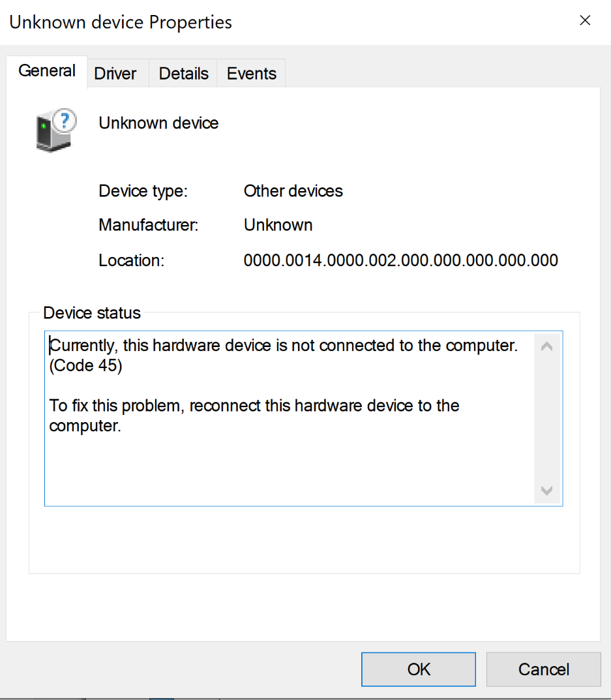Click the 'Location:' label
This screenshot has width=611, height=700.
(x=131, y=261)
